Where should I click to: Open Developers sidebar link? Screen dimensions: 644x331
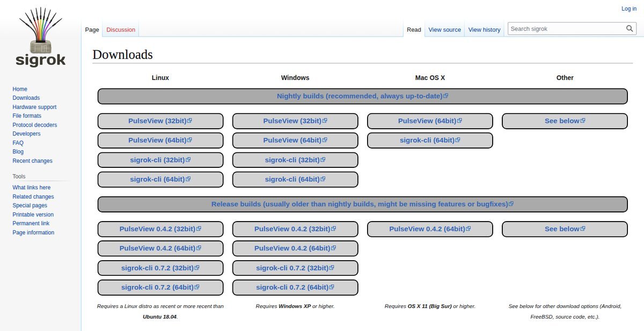tap(26, 134)
